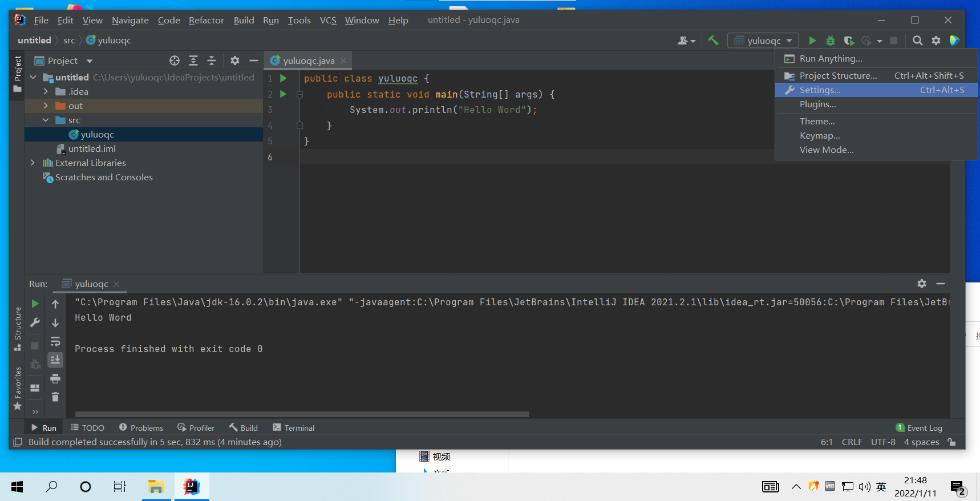980x501 pixels.
Task: Click the green Run button in toolbar
Action: click(812, 41)
